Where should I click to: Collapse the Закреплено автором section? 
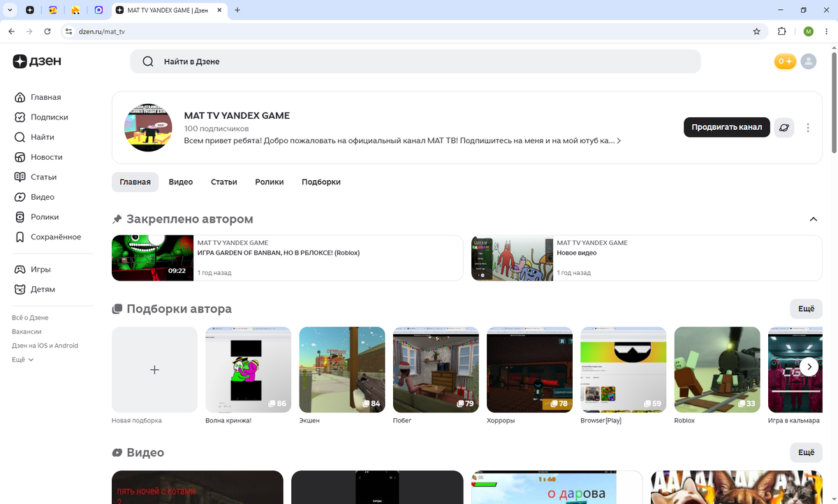813,219
